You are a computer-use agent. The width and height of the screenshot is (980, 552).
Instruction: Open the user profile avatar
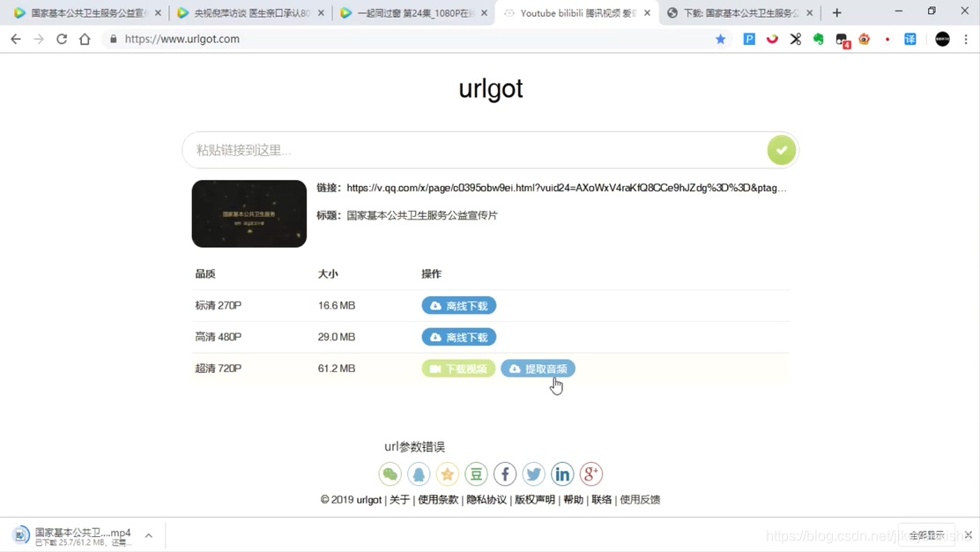point(942,39)
